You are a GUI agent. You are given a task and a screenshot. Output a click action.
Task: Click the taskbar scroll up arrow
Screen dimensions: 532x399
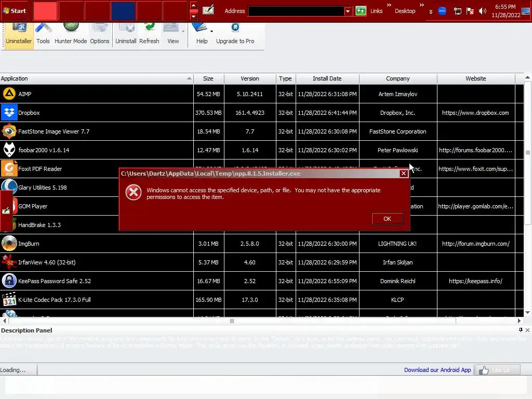(x=193, y=5)
